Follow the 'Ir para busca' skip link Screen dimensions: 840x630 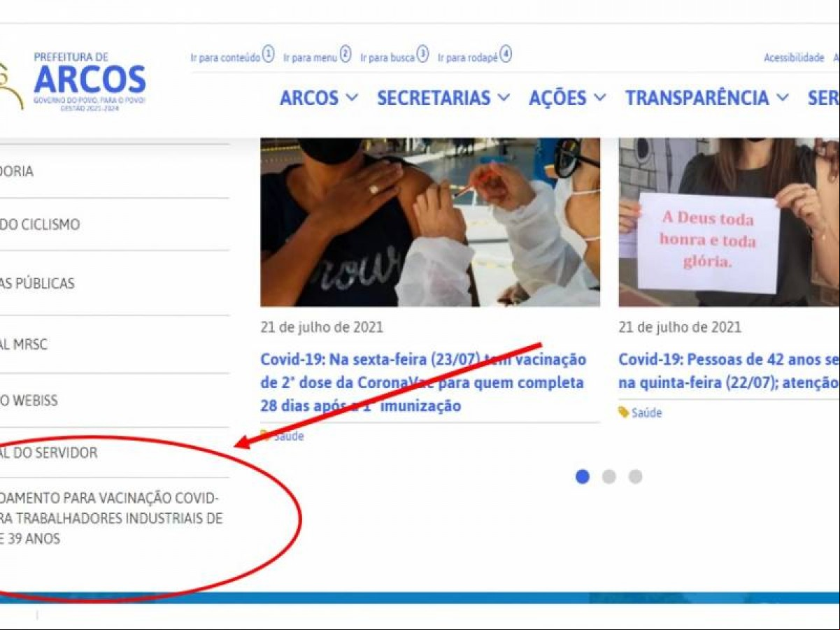click(x=394, y=56)
